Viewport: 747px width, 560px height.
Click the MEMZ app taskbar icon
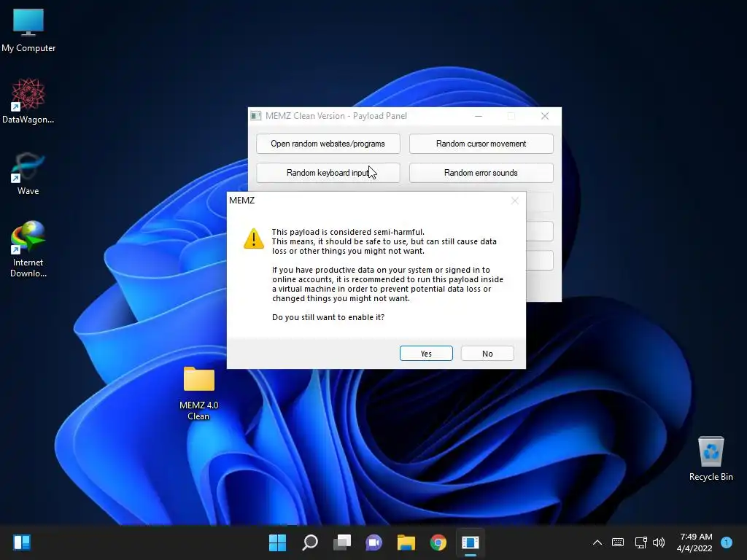[471, 542]
